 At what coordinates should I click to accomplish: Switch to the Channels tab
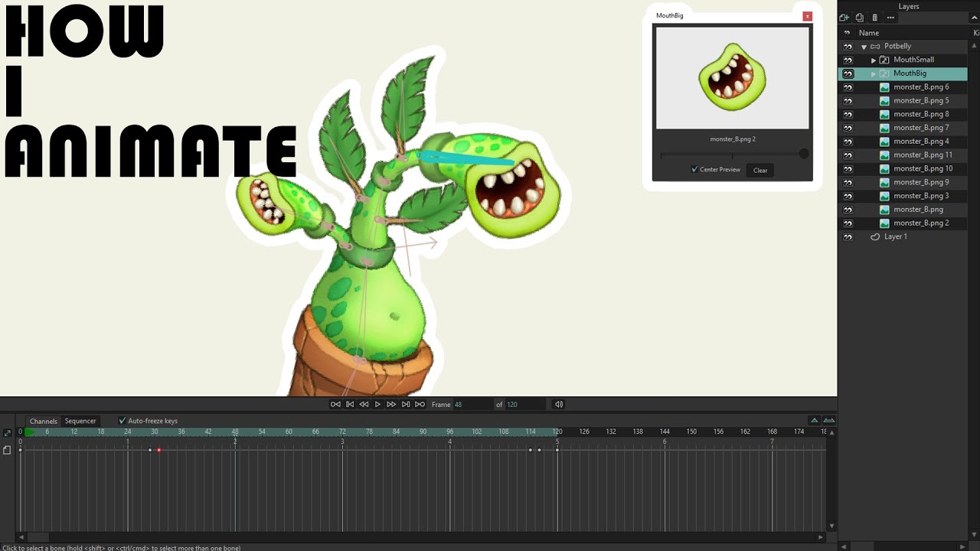coord(44,421)
